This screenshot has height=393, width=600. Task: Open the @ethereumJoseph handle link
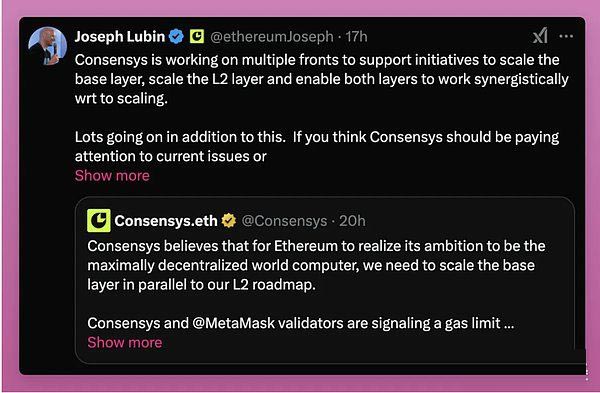tap(272, 37)
